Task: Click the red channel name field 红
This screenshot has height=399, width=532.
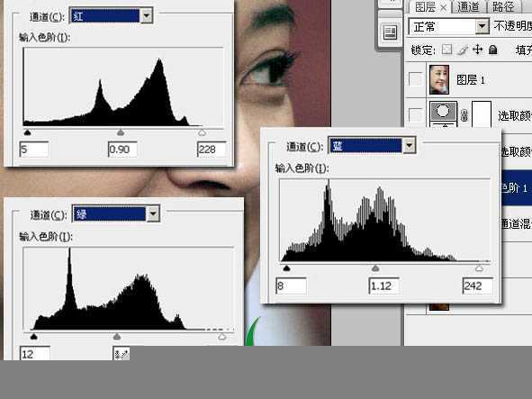Action: (104, 15)
